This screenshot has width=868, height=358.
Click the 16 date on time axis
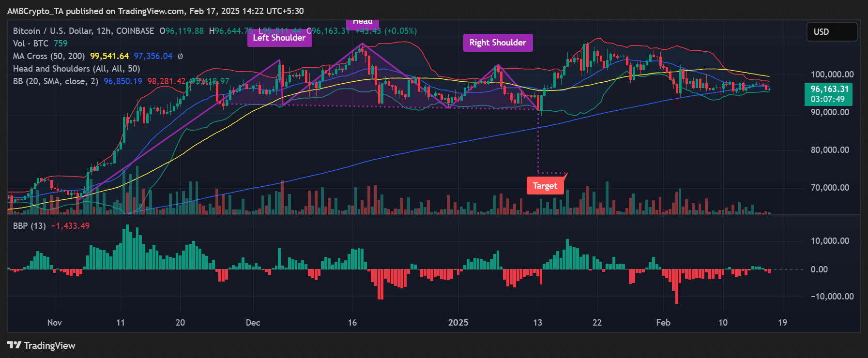tap(352, 323)
